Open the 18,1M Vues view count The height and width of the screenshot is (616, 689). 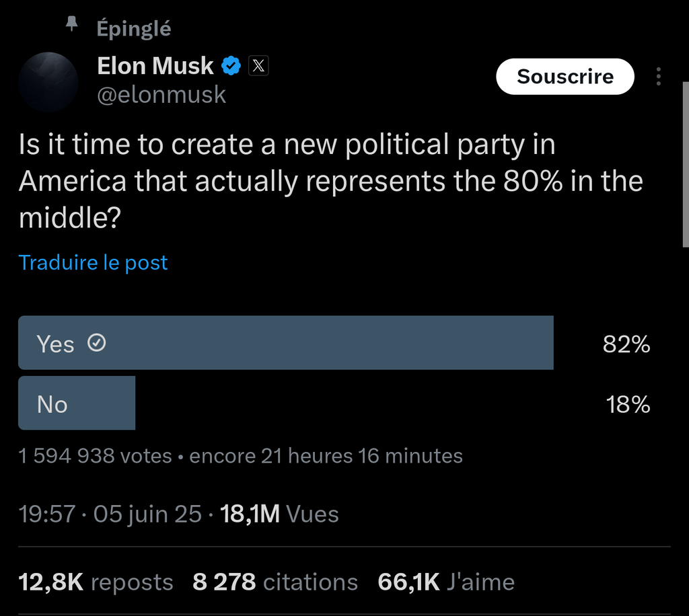pos(279,514)
